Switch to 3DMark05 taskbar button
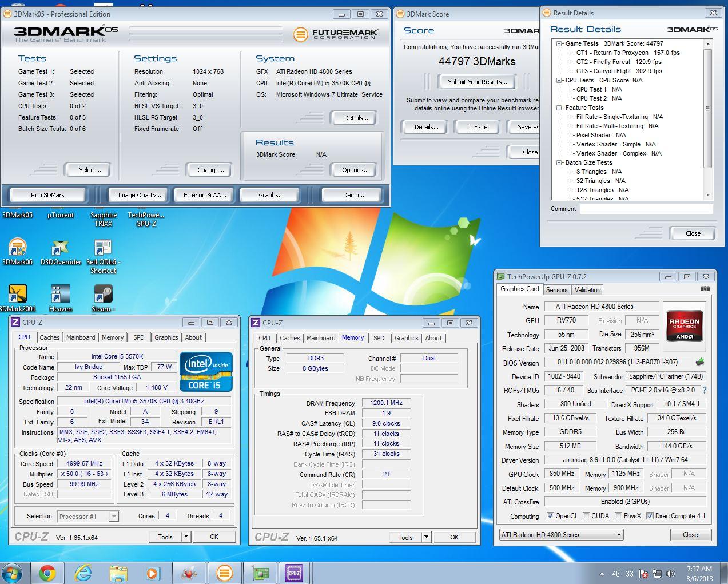Screen dimensions: 728x584 click(224, 573)
